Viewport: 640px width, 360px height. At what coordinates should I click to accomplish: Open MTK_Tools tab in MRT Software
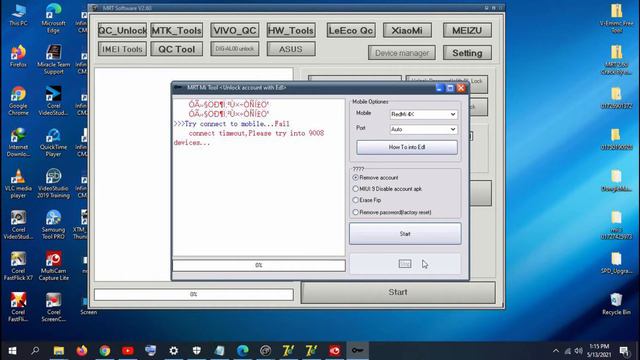pyautogui.click(x=177, y=30)
